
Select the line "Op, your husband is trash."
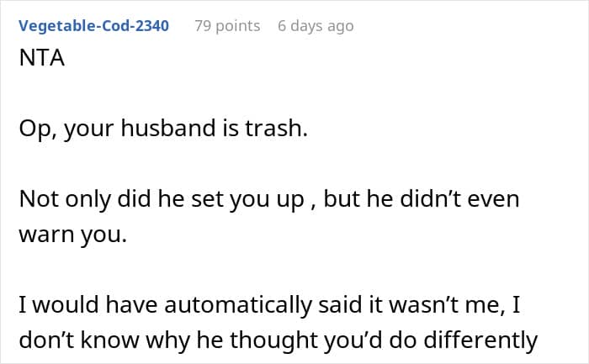[x=163, y=129]
